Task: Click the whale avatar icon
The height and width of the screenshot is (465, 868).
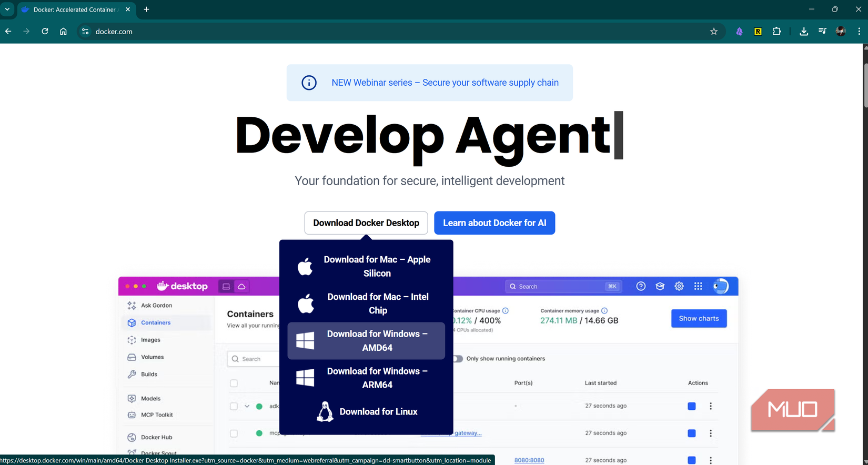Action: 721,286
